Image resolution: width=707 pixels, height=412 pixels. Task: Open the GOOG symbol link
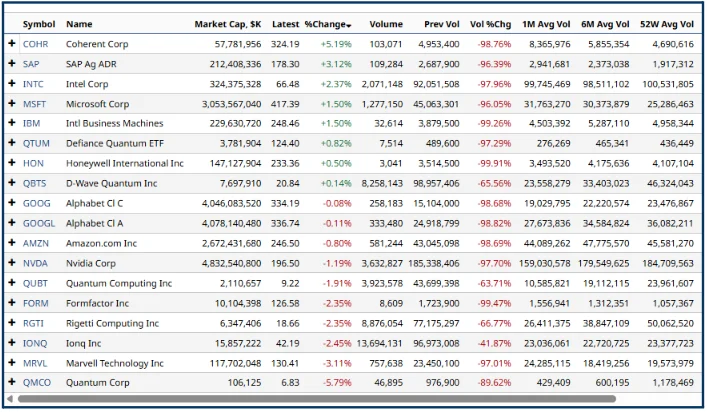pyautogui.click(x=37, y=203)
